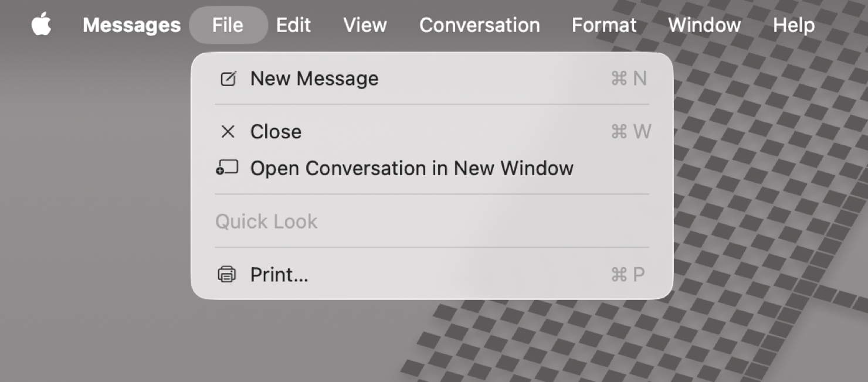Open the Conversation menu

(479, 25)
